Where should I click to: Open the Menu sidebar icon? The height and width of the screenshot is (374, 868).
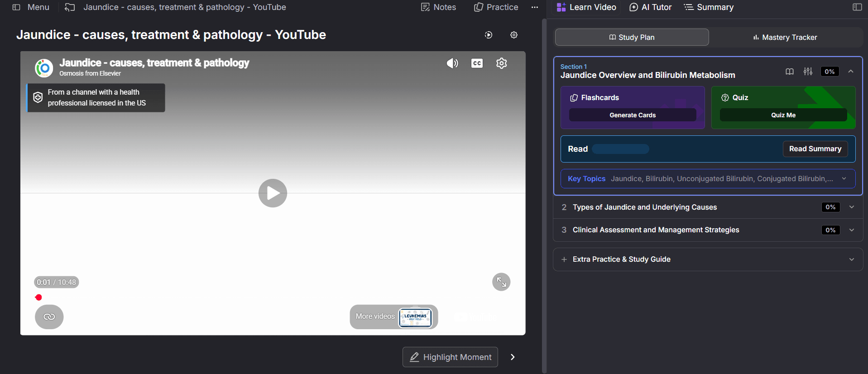16,7
